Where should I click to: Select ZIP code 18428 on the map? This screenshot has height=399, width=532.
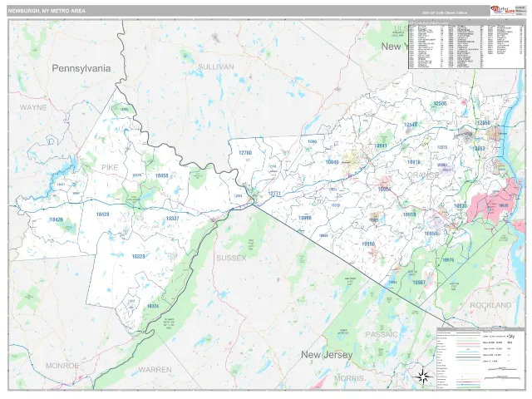pos(102,214)
